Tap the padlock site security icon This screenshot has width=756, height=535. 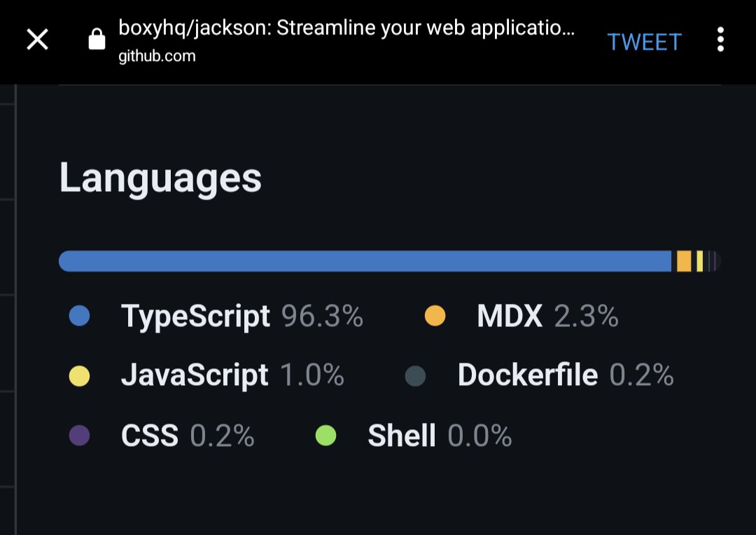pos(97,39)
